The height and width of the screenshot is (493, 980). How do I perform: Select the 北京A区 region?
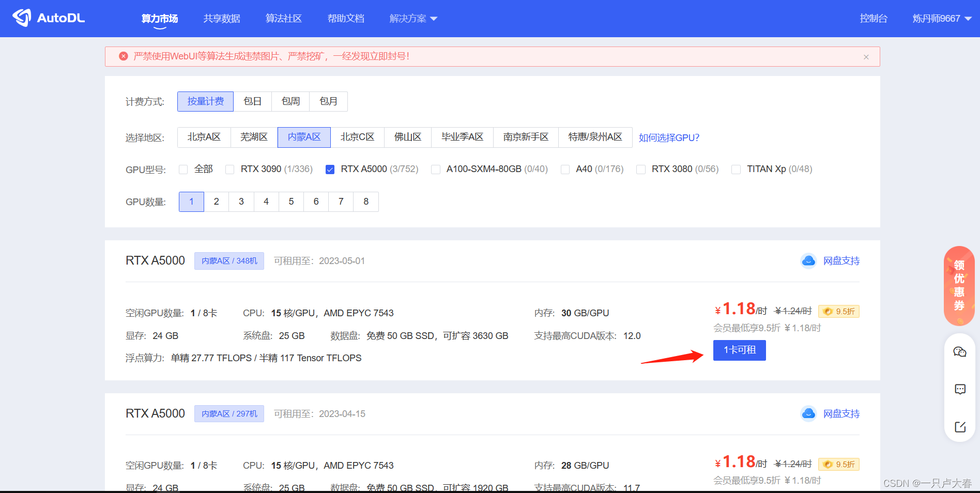[204, 137]
